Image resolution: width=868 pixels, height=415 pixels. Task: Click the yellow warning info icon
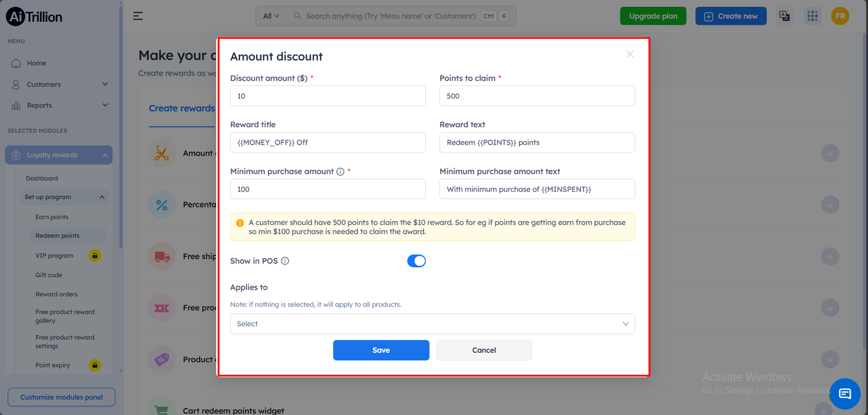click(x=240, y=222)
